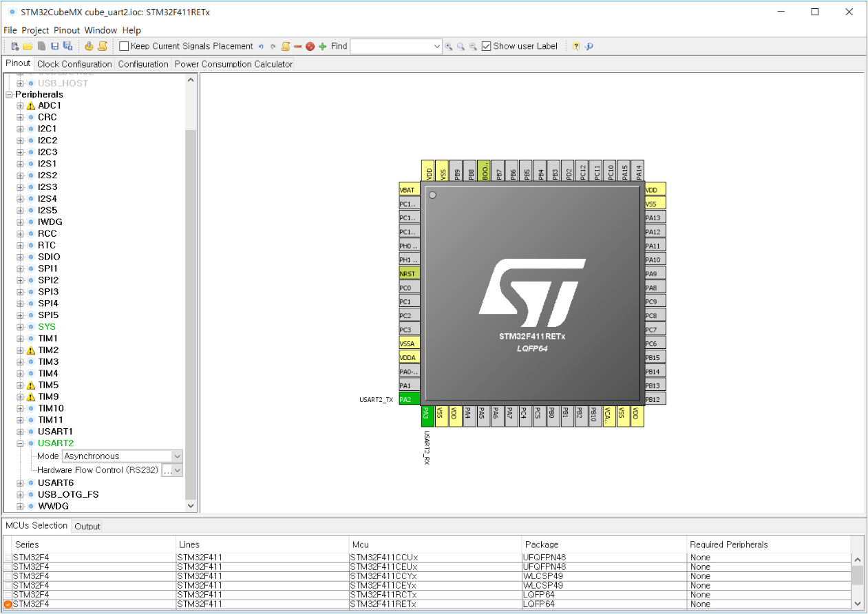This screenshot has height=614, width=868.
Task: Open the help icon on the toolbar
Action: tap(577, 46)
